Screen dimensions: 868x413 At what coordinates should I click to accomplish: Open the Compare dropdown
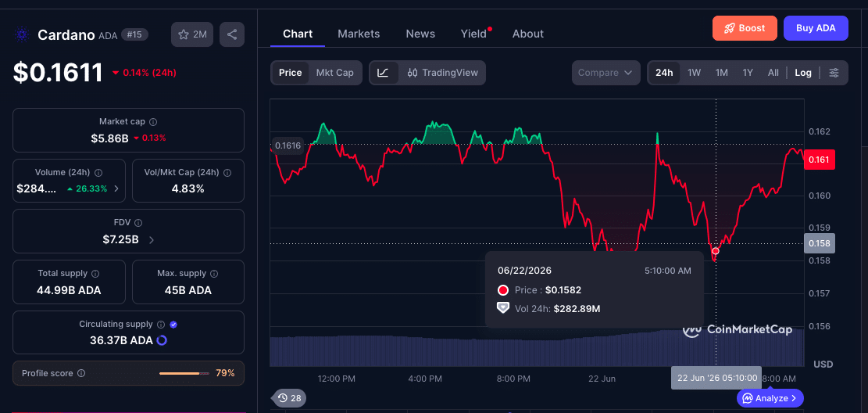click(x=605, y=73)
